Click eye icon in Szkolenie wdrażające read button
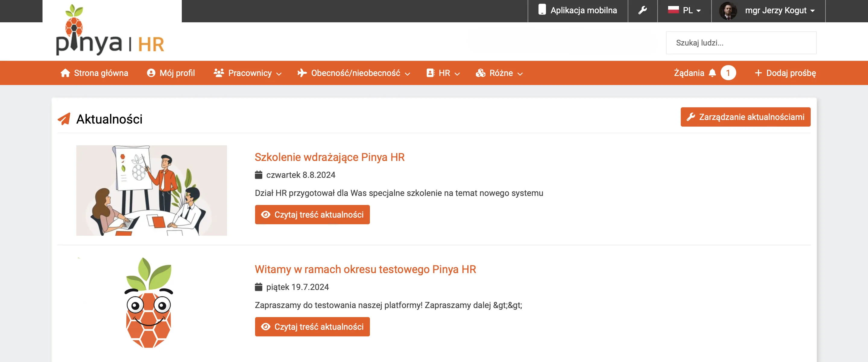868x362 pixels. tap(266, 215)
